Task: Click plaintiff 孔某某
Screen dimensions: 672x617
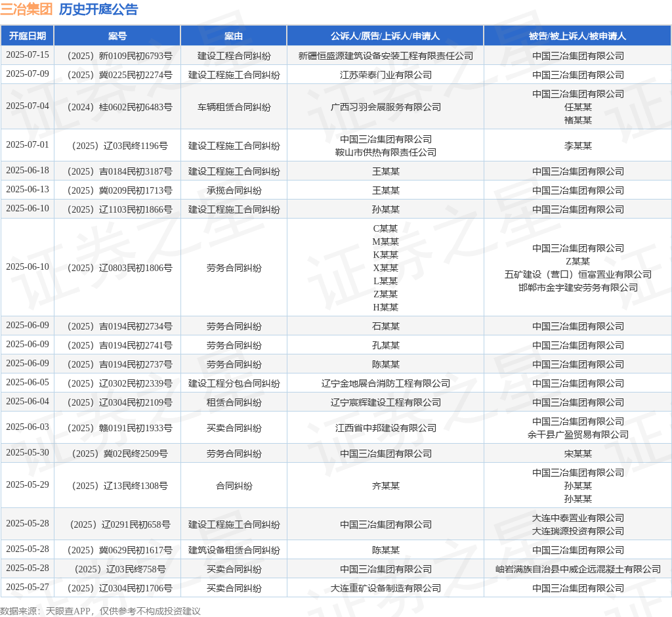Action: pyautogui.click(x=385, y=345)
